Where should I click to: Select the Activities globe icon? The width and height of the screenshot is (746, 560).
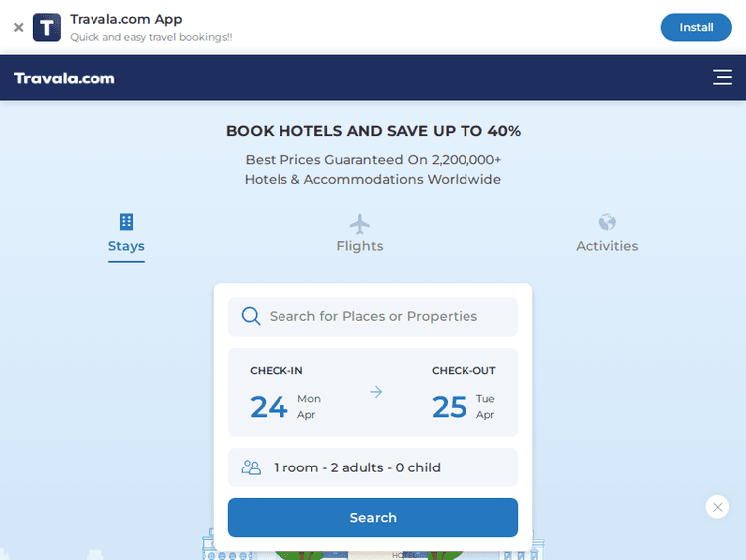[607, 222]
